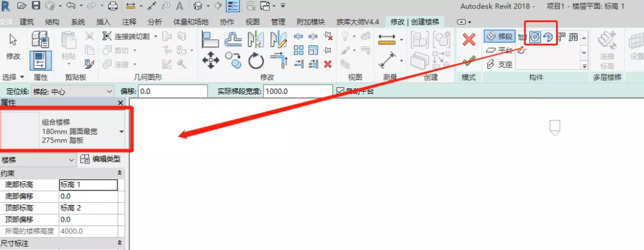Screen dimensions: 644x250
Task: Cancel edit mode with the red X
Action: point(469,39)
